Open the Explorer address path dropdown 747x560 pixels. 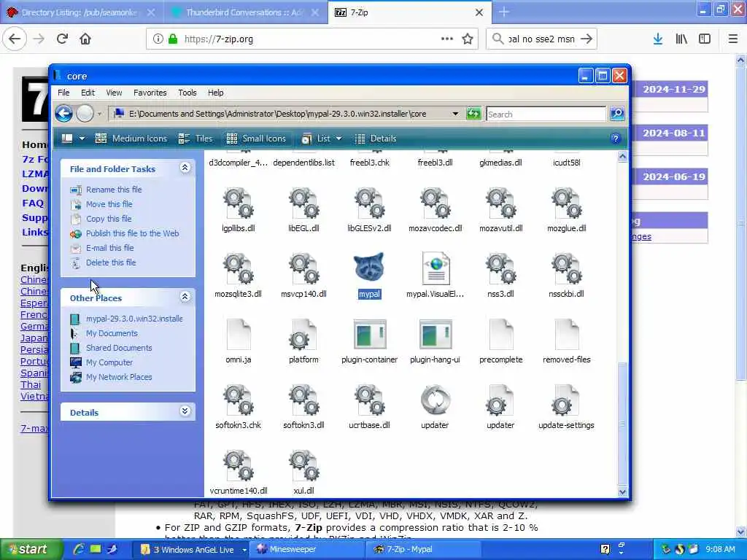455,113
